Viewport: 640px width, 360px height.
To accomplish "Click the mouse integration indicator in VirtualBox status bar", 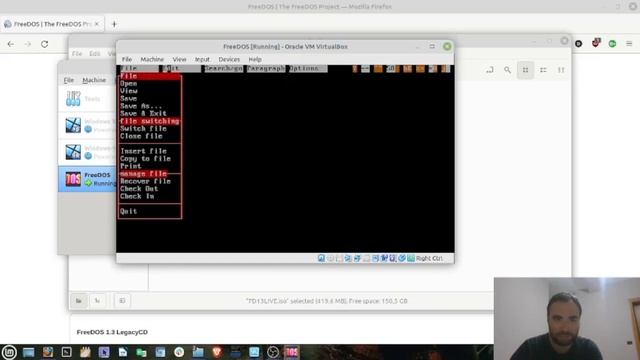I will tap(402, 258).
